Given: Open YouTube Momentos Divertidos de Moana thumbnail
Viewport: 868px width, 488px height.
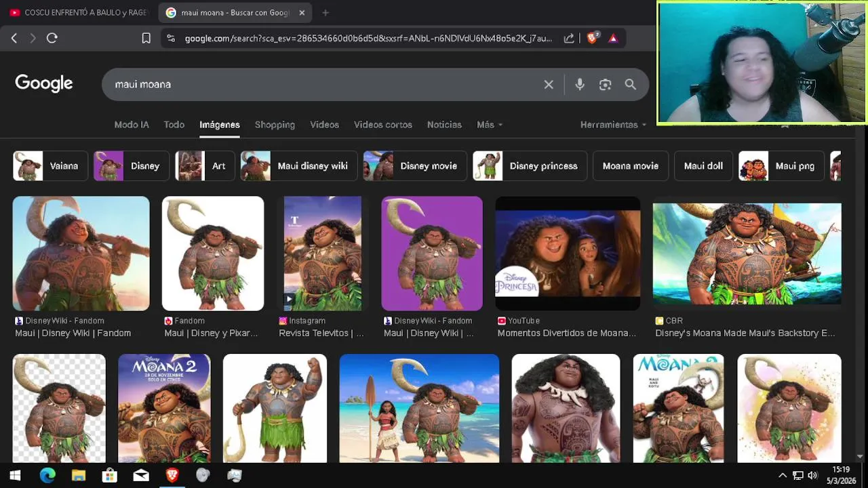Looking at the screenshot, I should 568,253.
